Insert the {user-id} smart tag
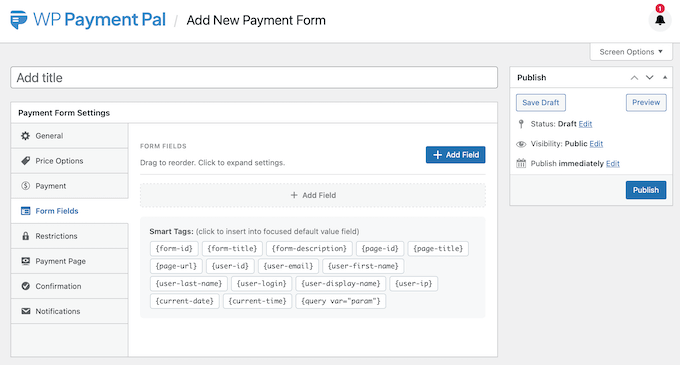 pos(230,266)
